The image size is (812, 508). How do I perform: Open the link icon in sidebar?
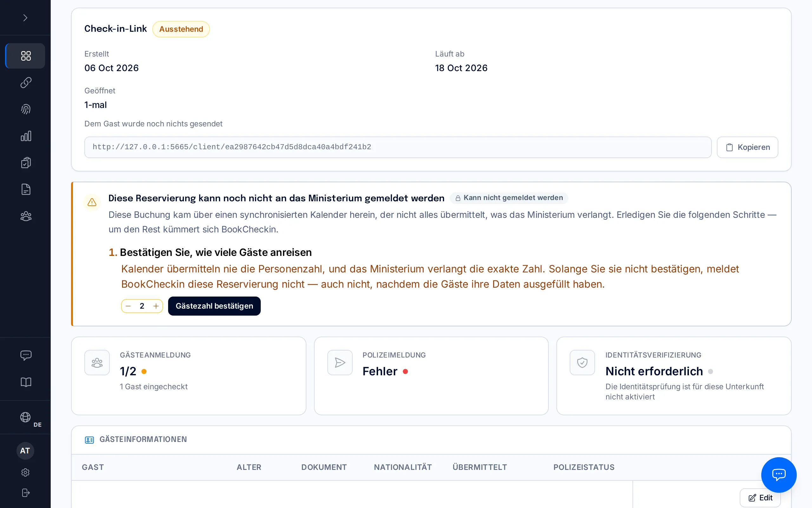[x=25, y=82]
